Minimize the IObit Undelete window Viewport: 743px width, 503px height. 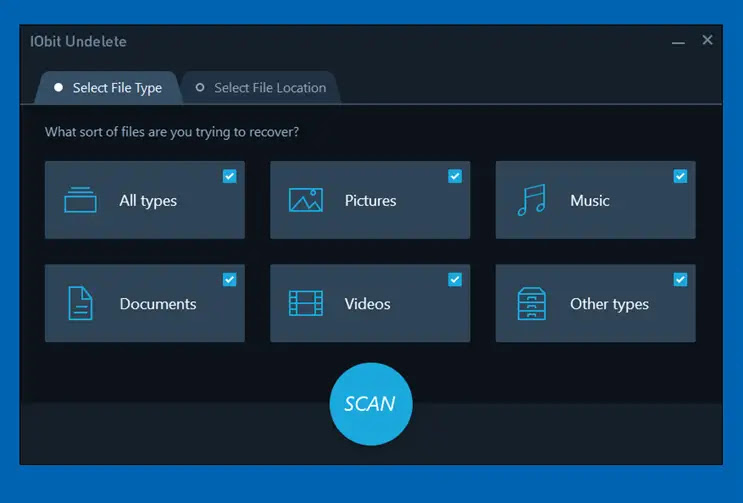(678, 42)
